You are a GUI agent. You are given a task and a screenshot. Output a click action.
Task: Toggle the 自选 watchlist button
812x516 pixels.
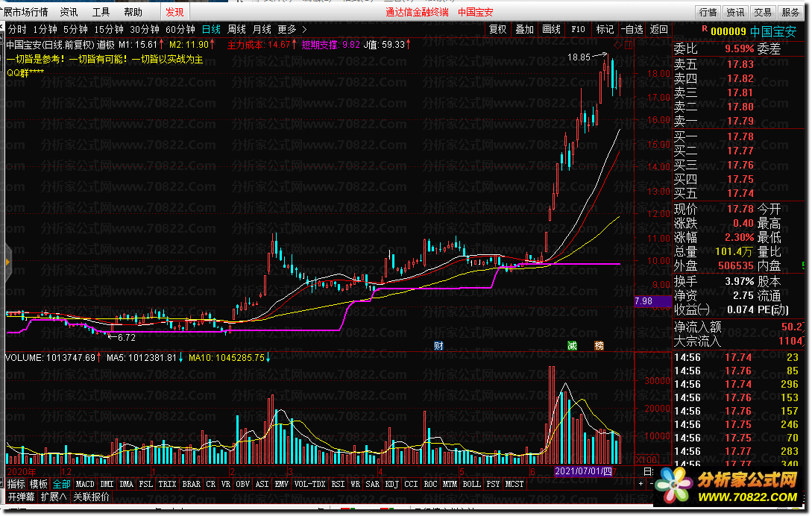click(632, 30)
